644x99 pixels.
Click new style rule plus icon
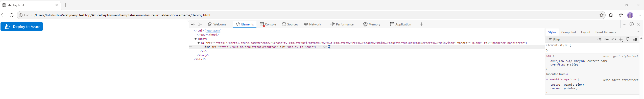click(621, 39)
